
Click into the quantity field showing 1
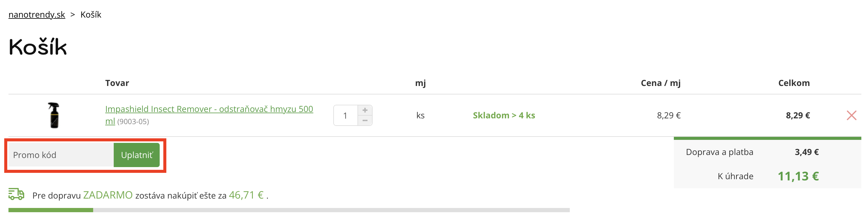pos(345,116)
